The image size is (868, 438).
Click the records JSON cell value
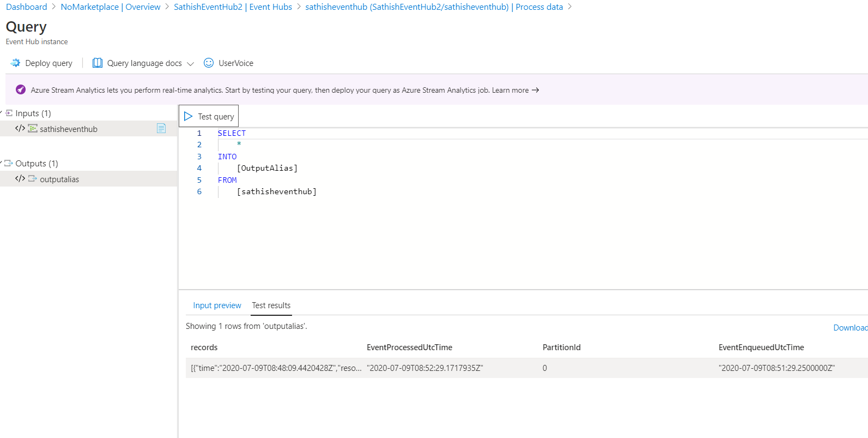(276, 368)
